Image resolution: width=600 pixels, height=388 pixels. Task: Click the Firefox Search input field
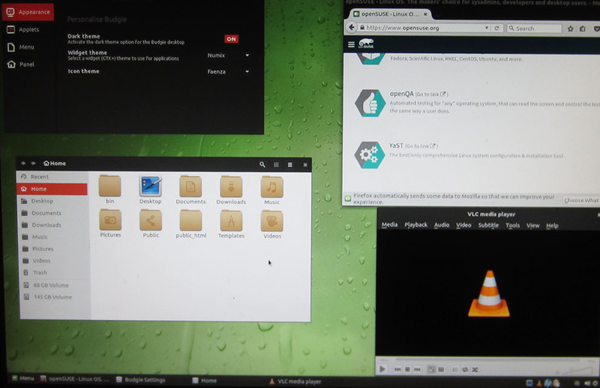(534, 28)
